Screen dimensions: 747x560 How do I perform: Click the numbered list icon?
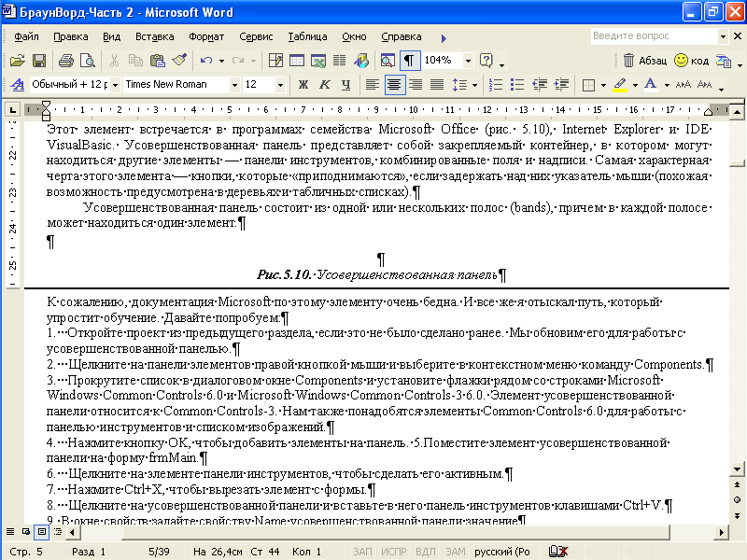[496, 85]
